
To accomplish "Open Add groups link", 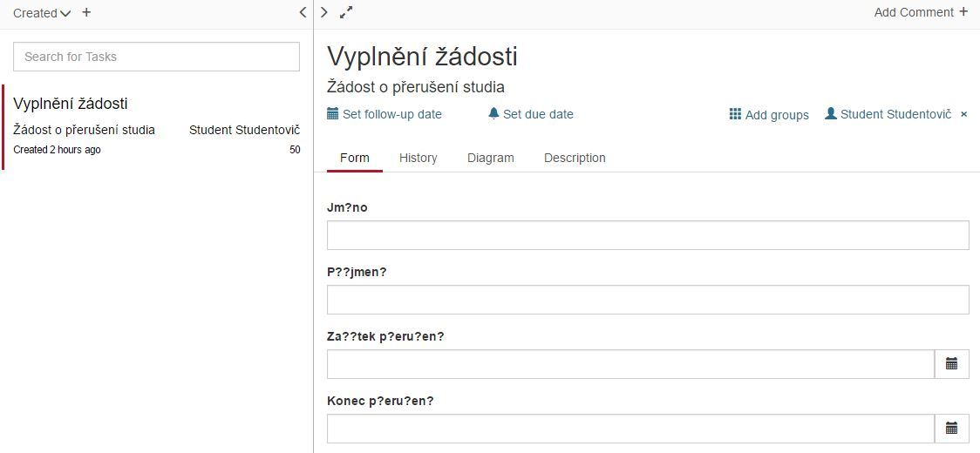I will [x=769, y=115].
